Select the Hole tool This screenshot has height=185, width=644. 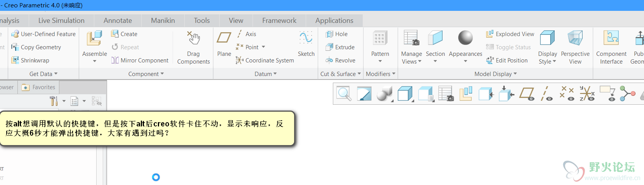click(x=337, y=34)
